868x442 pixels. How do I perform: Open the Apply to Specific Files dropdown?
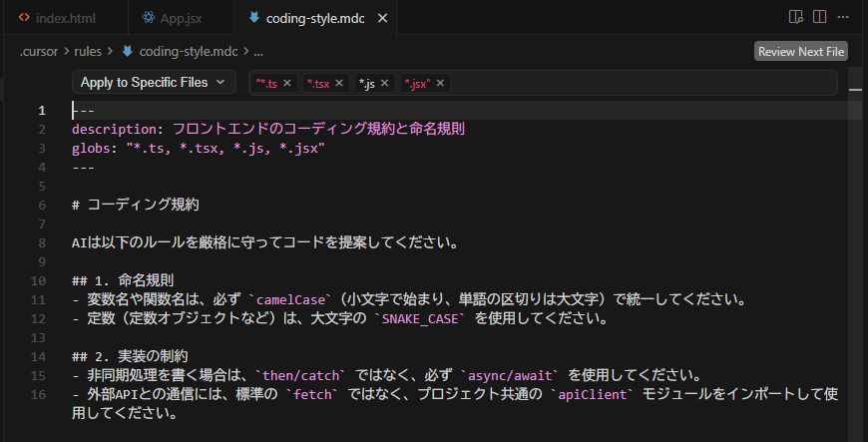[x=154, y=83]
